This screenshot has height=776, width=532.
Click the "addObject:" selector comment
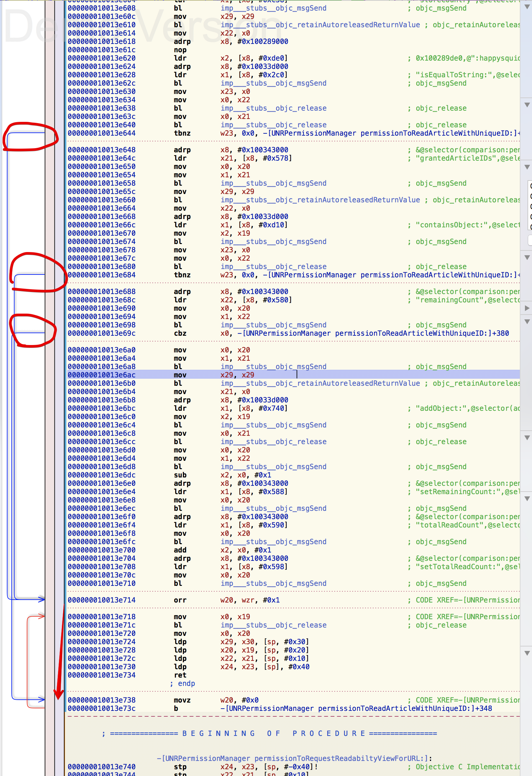pyautogui.click(x=467, y=408)
